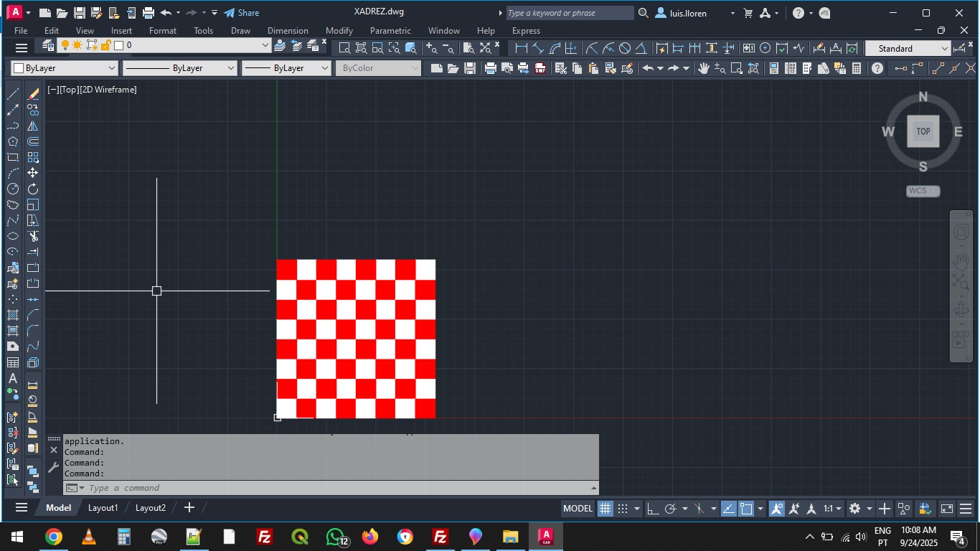
Task: Activate the Move tool
Action: [33, 173]
